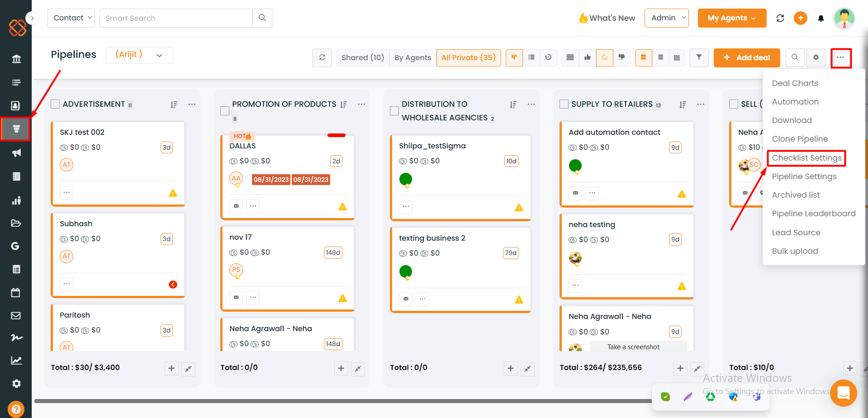Click into the Smart Search field
This screenshot has height=418, width=868.
pyautogui.click(x=175, y=18)
